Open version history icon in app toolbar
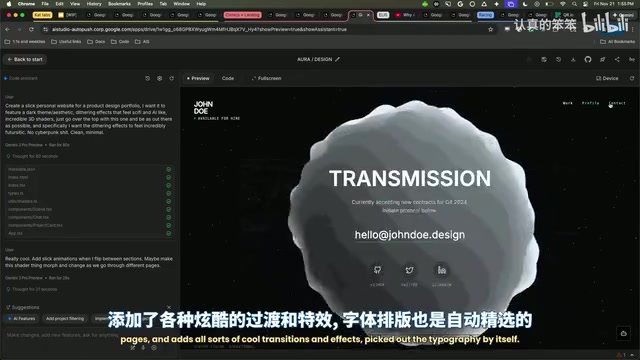This screenshot has width=640, height=360. click(x=558, y=60)
